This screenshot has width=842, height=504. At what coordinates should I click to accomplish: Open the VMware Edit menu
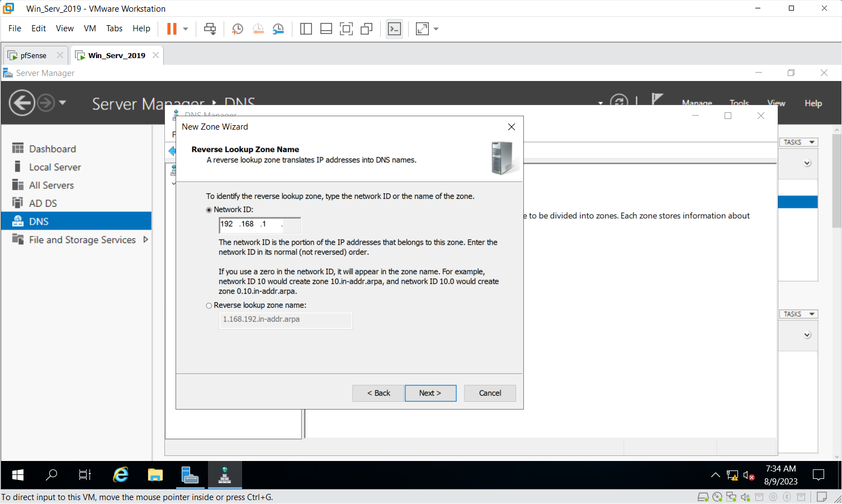coord(39,28)
